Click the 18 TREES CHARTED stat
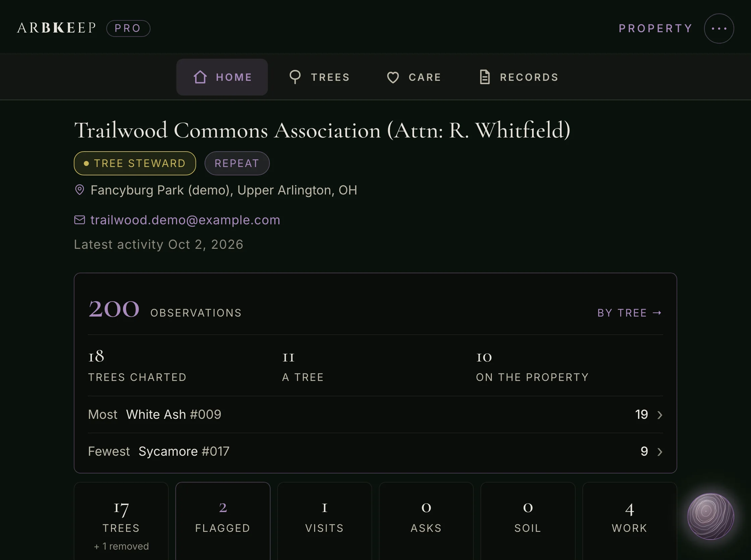 coord(137,367)
